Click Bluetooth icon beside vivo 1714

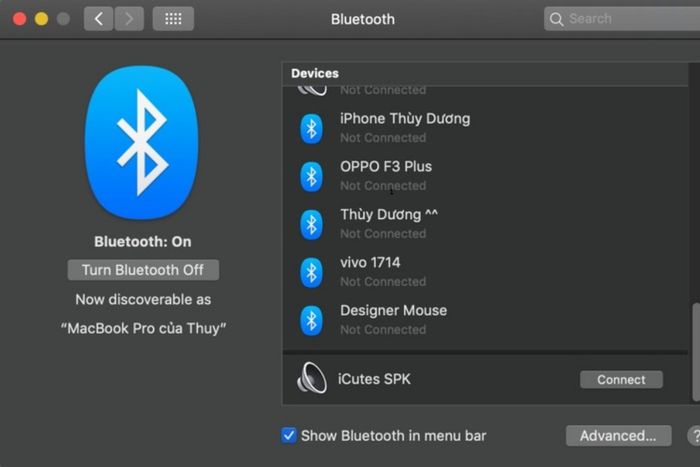(x=311, y=272)
